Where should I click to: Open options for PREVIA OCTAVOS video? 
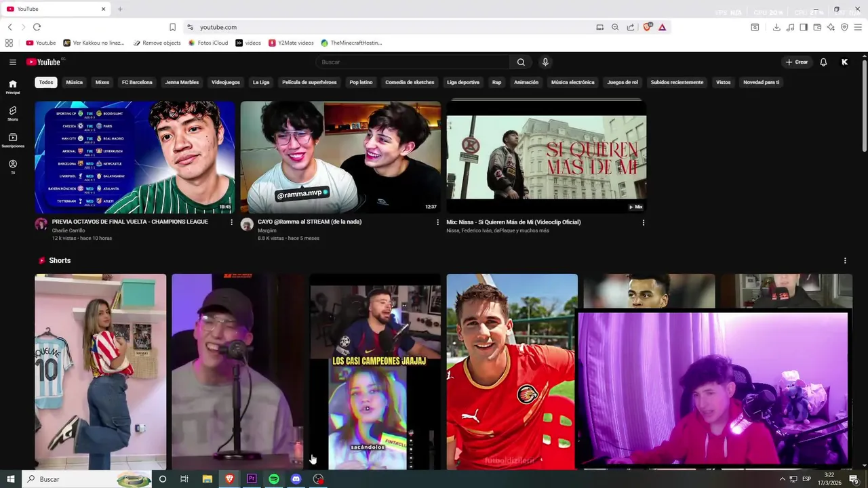[231, 222]
